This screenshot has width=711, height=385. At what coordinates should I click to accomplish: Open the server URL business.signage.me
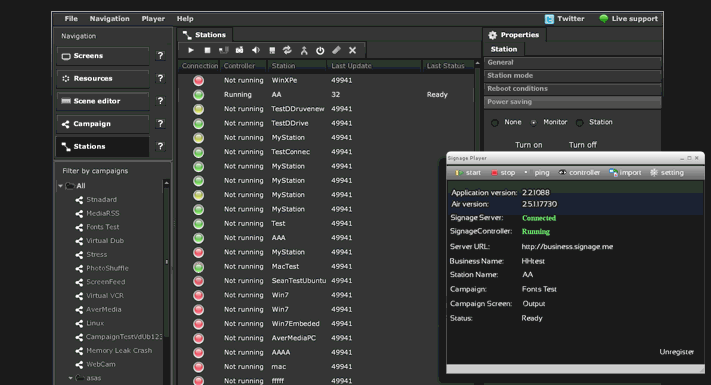coord(567,247)
